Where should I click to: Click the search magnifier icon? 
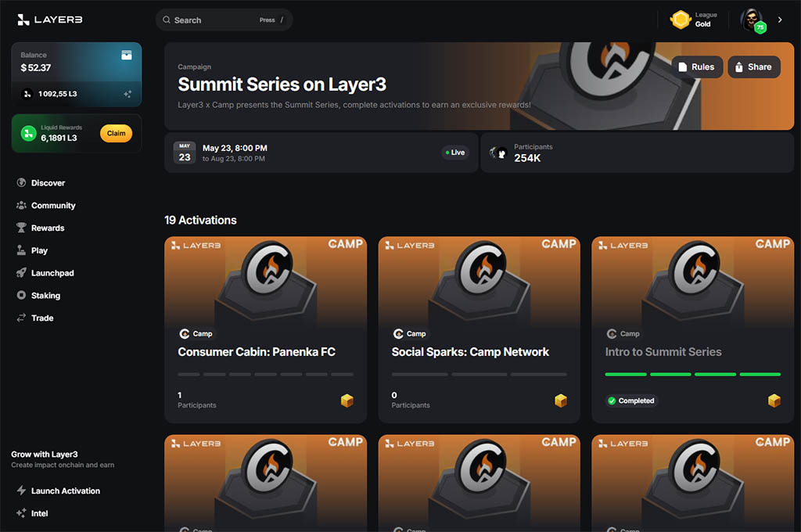point(167,20)
